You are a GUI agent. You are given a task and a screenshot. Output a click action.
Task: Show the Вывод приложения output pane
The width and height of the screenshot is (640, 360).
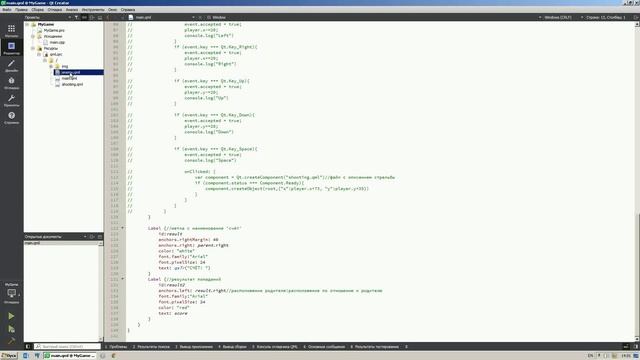[194, 347]
